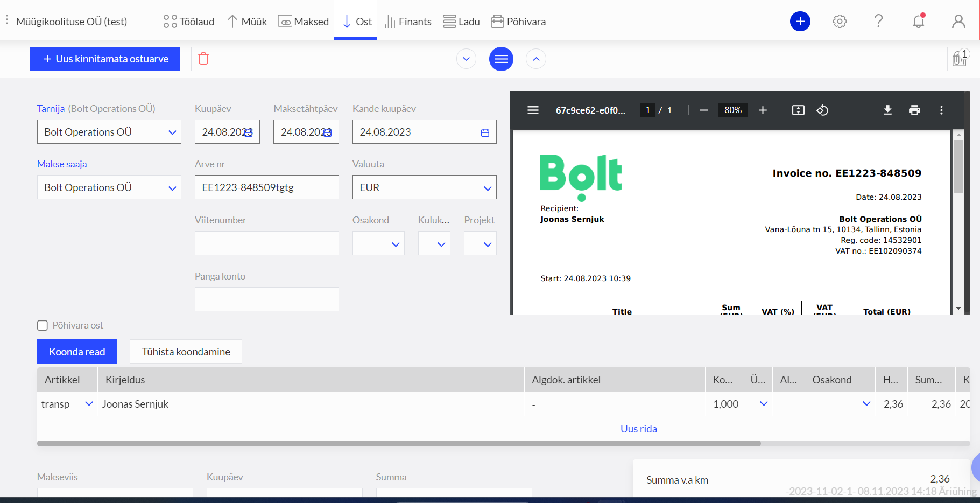Go to next invoice with down chevron

point(466,59)
